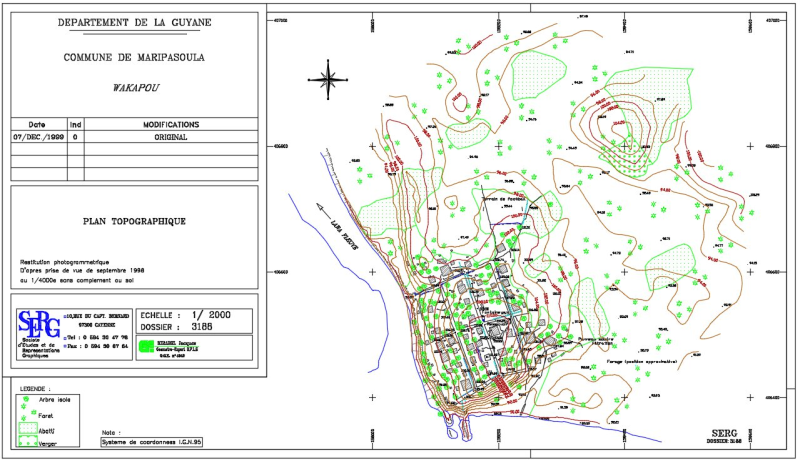The image size is (800, 461).
Task: Click the SERG company logo
Action: point(38,324)
